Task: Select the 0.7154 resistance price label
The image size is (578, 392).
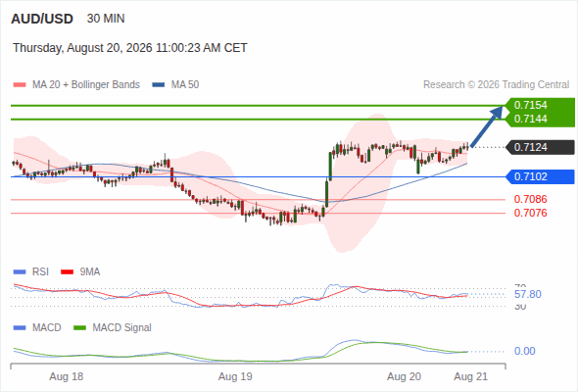Action: click(530, 105)
